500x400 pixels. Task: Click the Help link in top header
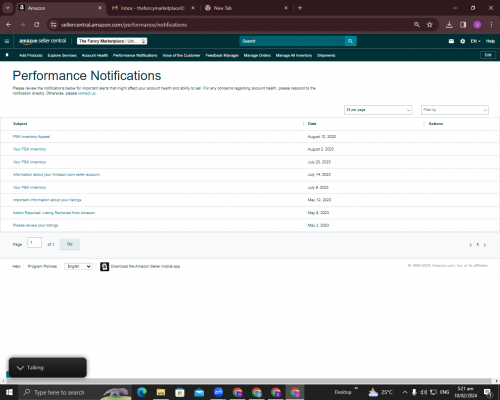point(490,41)
